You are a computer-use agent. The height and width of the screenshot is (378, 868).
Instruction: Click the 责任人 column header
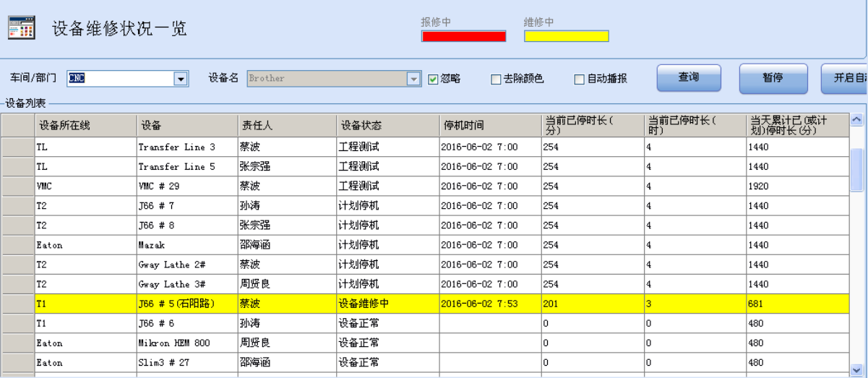point(286,126)
